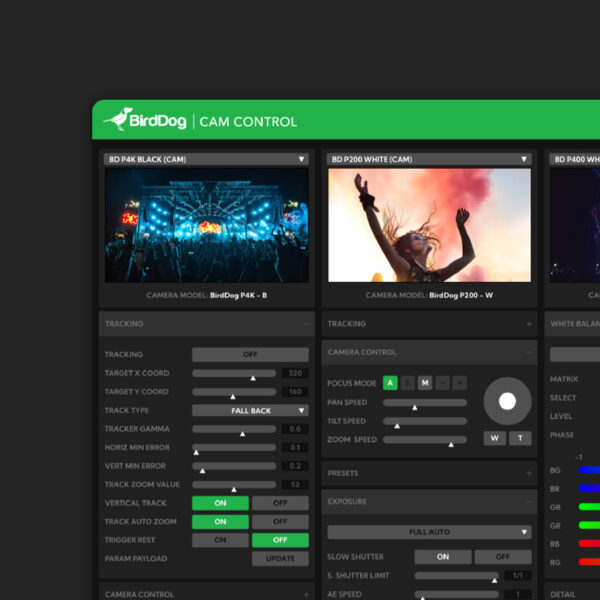Select manual focus mode M button
This screenshot has height=600, width=600.
pos(424,382)
